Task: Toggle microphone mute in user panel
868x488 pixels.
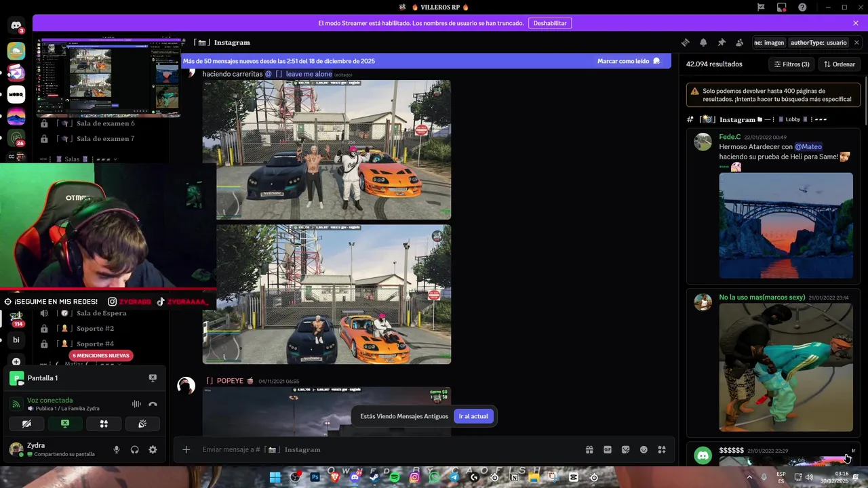Action: [117, 449]
